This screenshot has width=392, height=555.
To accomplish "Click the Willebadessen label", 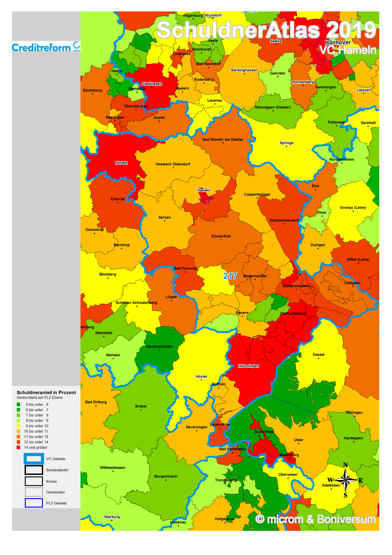I will pos(112,467).
